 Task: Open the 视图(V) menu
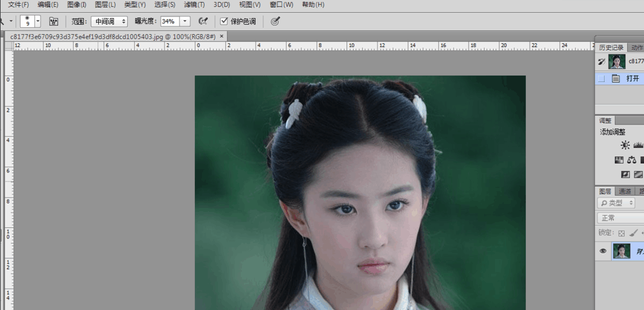pos(250,5)
